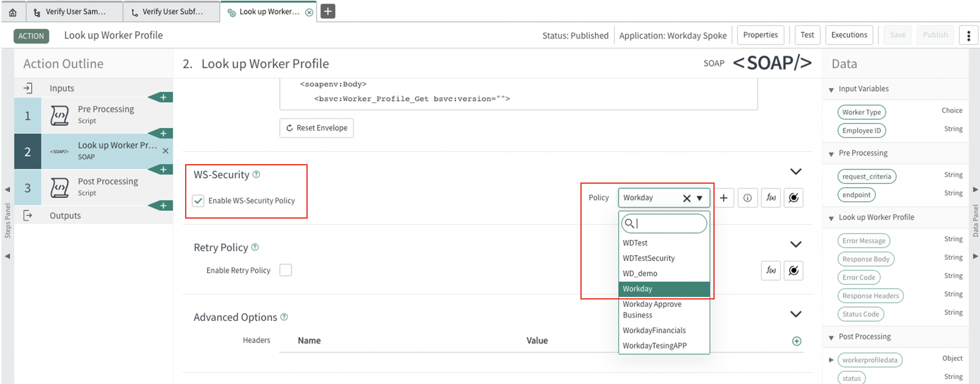Open data pill picker for Policy
The height and width of the screenshot is (384, 980).
pos(794,198)
